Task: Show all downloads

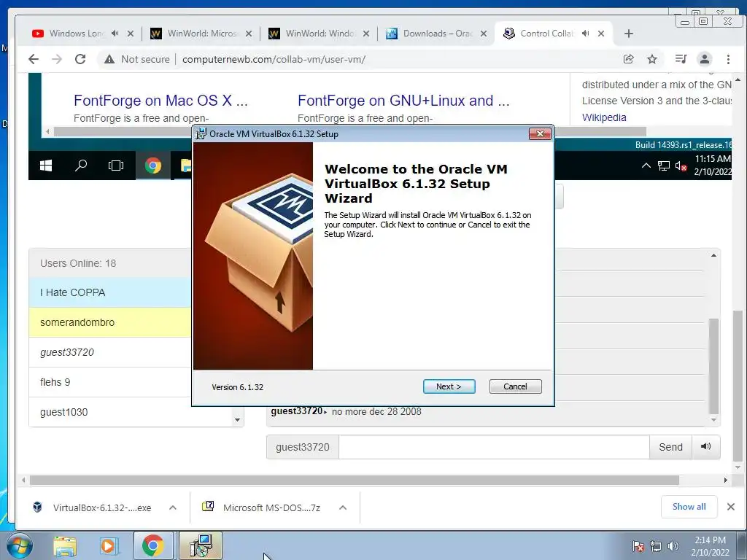Action: [689, 507]
